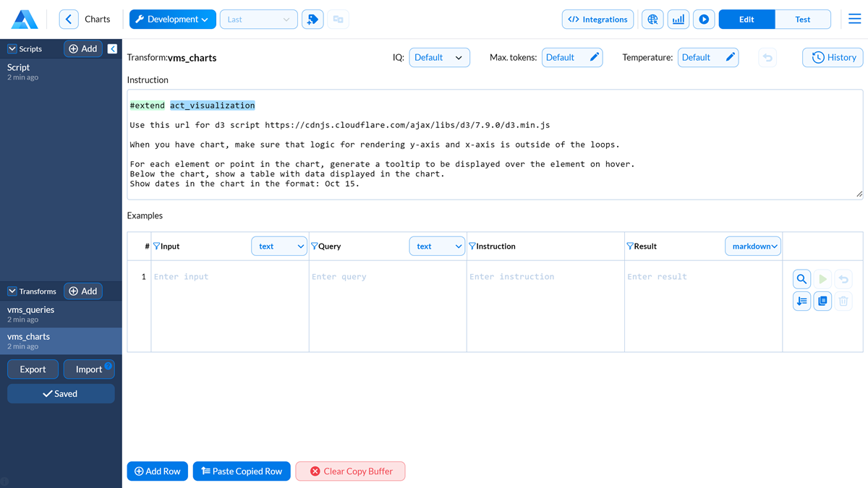Hide the left sidebar panel
Image resolution: width=868 pixels, height=488 pixels.
click(x=112, y=49)
